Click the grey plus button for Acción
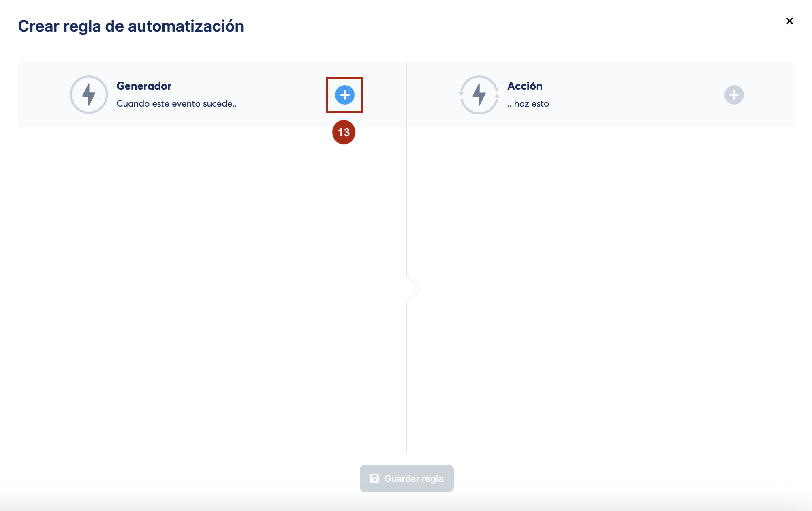Viewport: 812px width, 511px height. tap(734, 95)
